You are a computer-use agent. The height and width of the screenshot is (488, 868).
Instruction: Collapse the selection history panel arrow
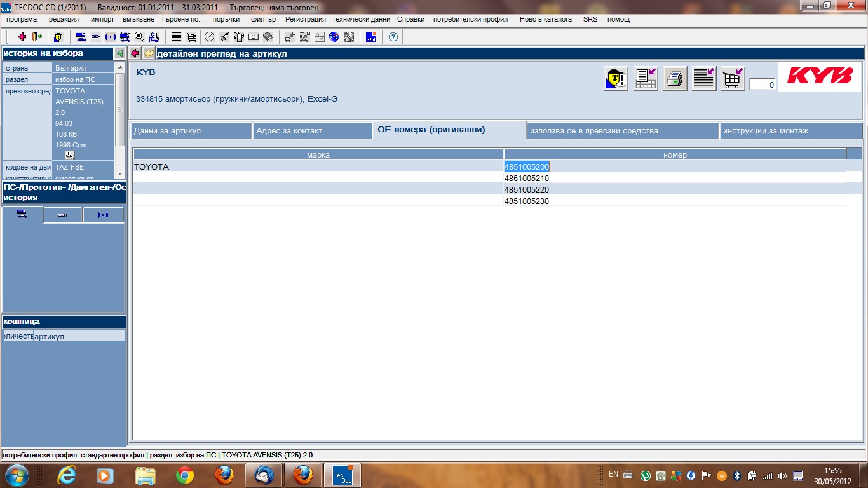[119, 54]
